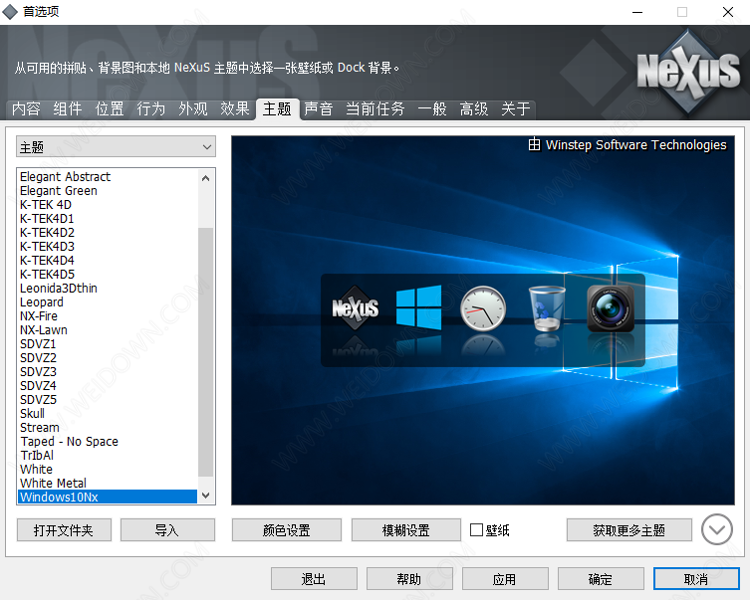Click the recycle bin icon in the dock preview

(546, 309)
